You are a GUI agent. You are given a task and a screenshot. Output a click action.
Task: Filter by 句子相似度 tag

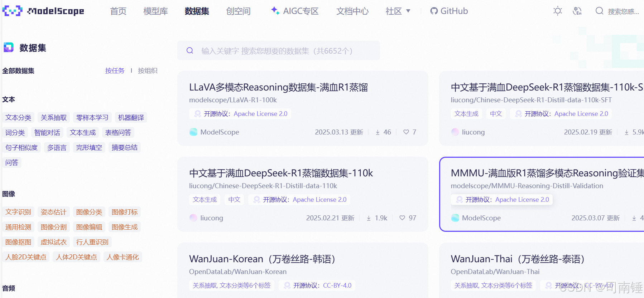tap(21, 148)
